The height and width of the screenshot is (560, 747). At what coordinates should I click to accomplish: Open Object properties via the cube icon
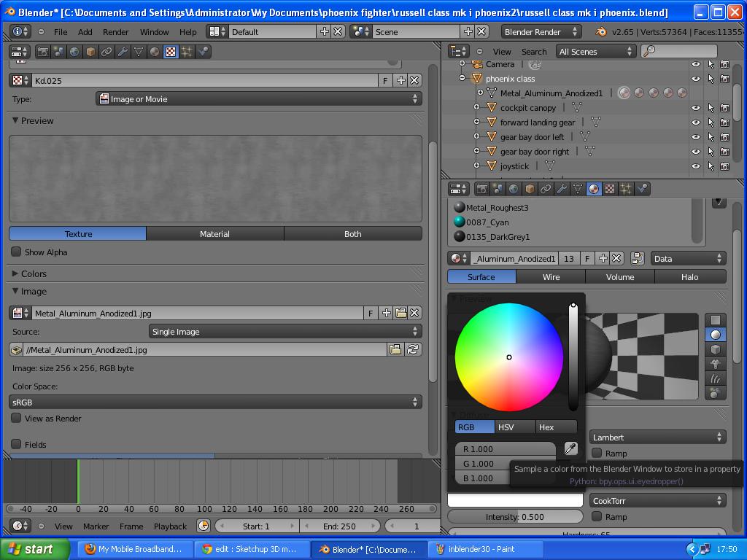(x=528, y=189)
